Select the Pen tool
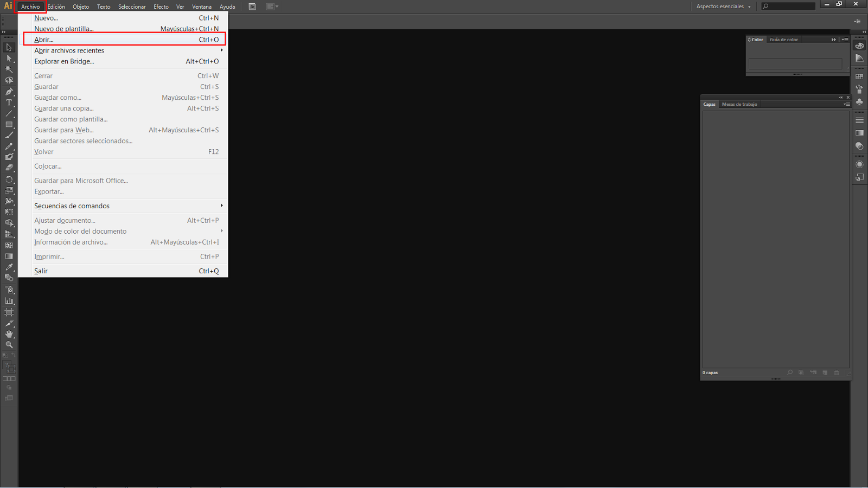 [9, 92]
